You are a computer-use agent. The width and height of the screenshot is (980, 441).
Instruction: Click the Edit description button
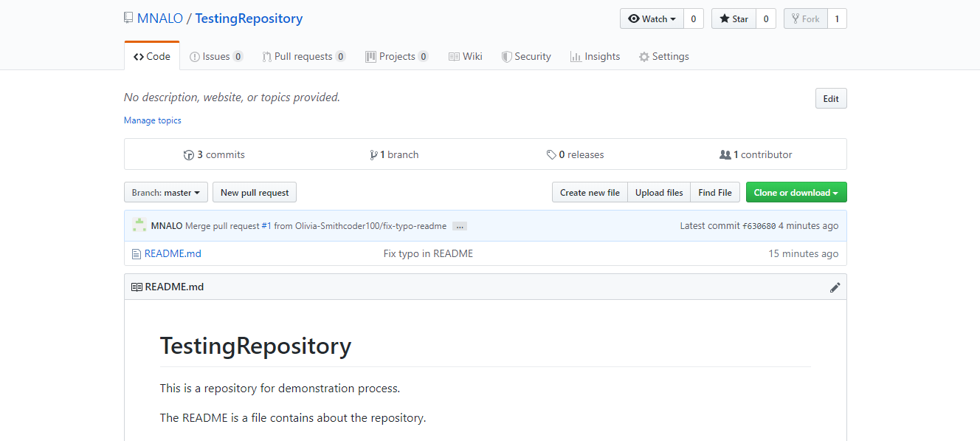click(831, 99)
